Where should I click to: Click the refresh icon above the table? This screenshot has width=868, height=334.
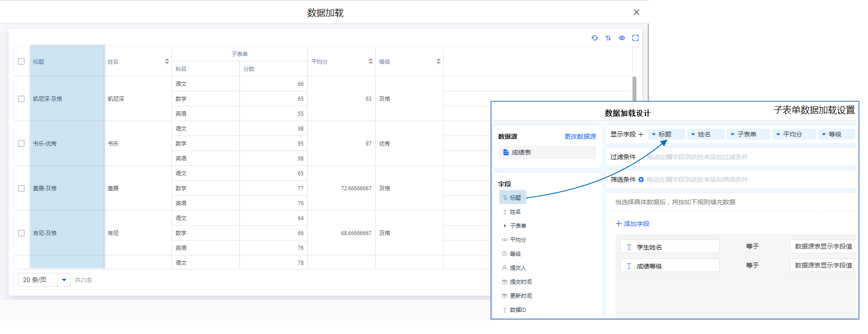594,38
